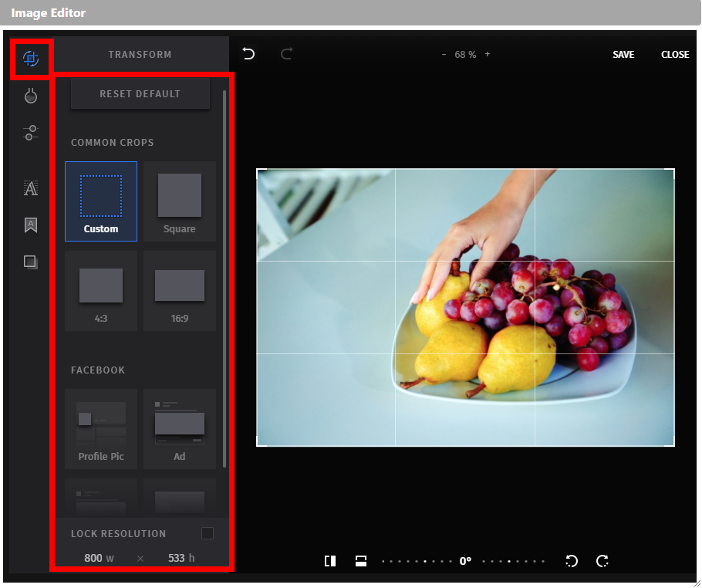This screenshot has height=588, width=702.
Task: Enable the Lock Resolution checkbox
Action: click(x=207, y=533)
